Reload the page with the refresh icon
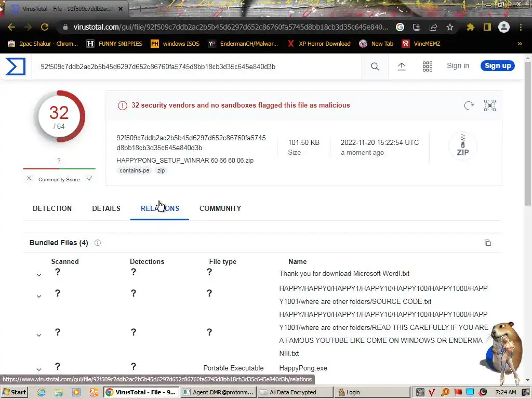 click(45, 27)
